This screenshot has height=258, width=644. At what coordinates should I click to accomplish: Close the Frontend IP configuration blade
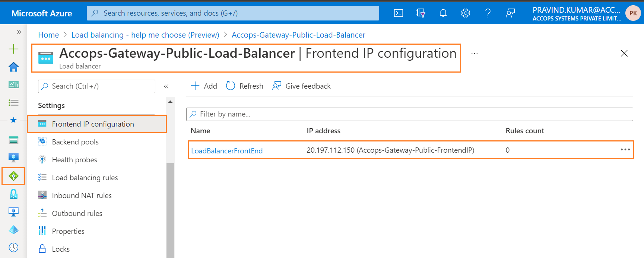pos(624,53)
